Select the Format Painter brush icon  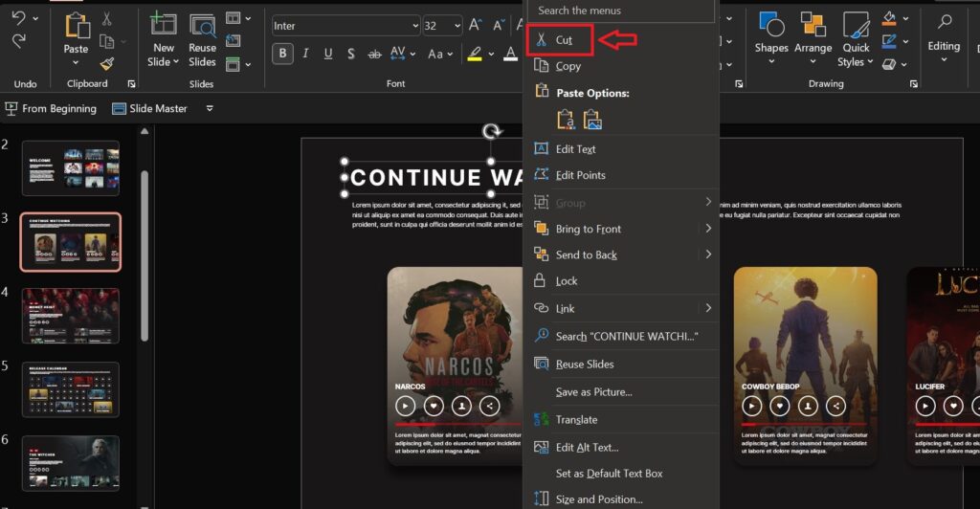point(107,63)
